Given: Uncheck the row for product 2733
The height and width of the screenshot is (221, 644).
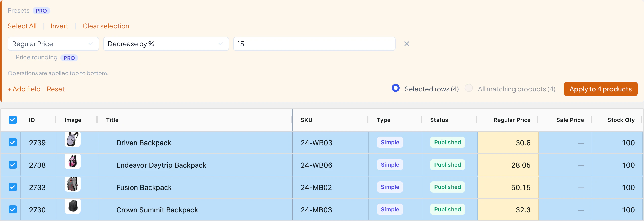Looking at the screenshot, I should tap(13, 187).
